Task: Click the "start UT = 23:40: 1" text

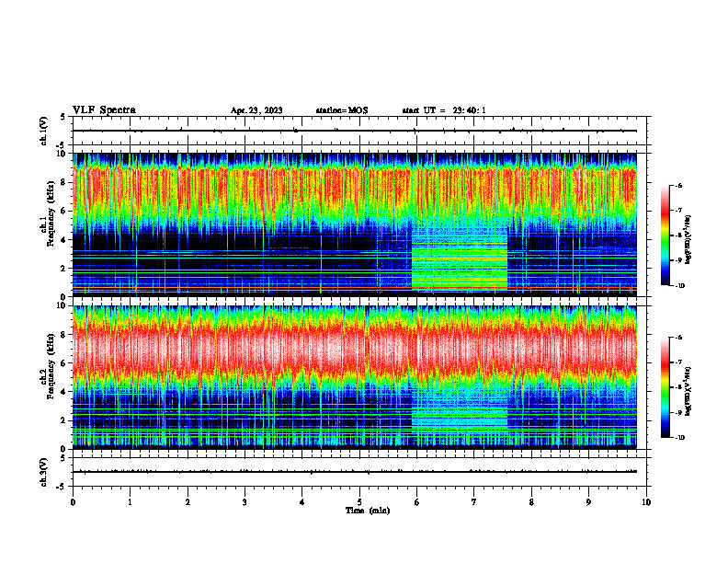Action: (444, 110)
